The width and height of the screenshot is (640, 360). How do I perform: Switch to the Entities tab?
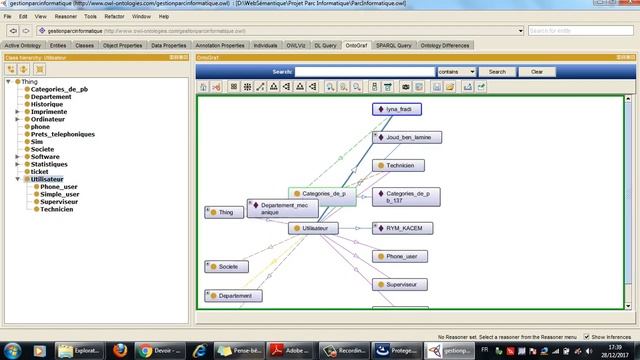[x=58, y=45]
